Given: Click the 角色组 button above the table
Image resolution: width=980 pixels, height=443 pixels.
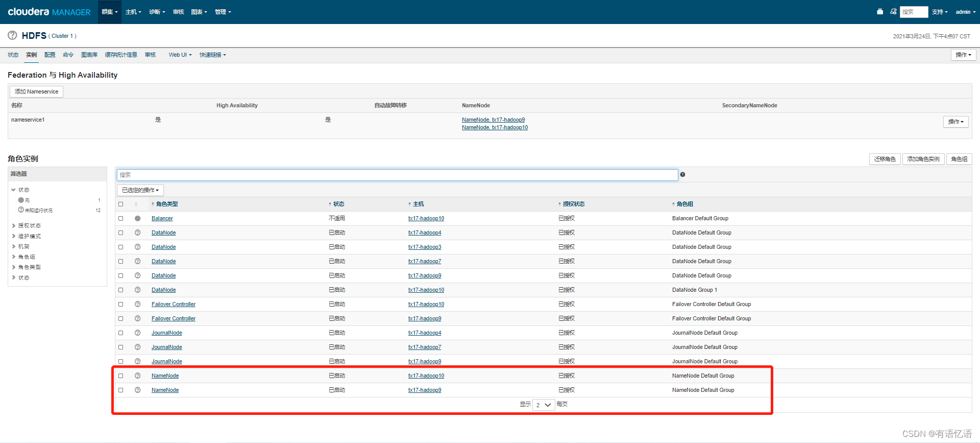Looking at the screenshot, I should 959,159.
